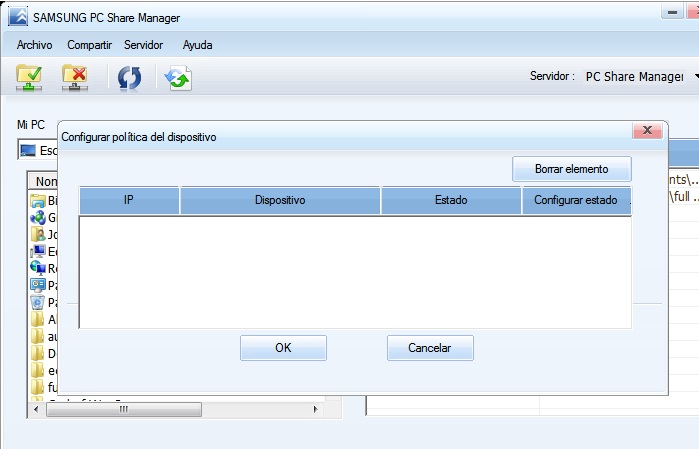Click the sync document status icon

point(178,78)
